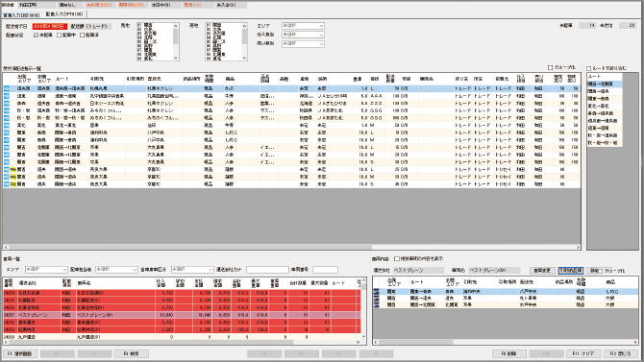Select 関西→北関東 in the route filter list

(x=605, y=84)
